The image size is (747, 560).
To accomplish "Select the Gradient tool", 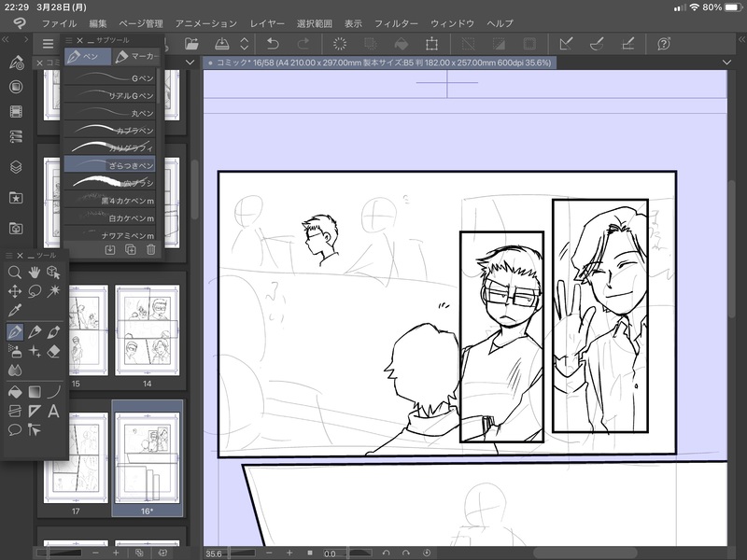I will point(34,392).
